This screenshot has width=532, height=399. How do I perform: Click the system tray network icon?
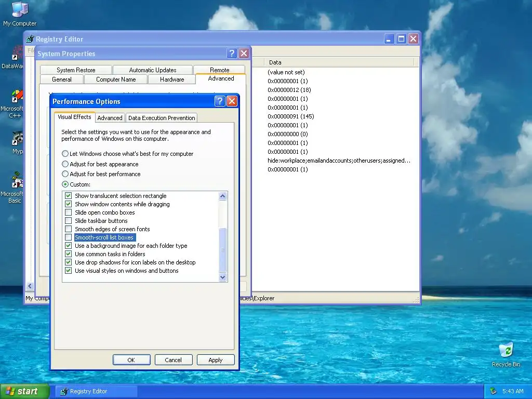tap(494, 391)
